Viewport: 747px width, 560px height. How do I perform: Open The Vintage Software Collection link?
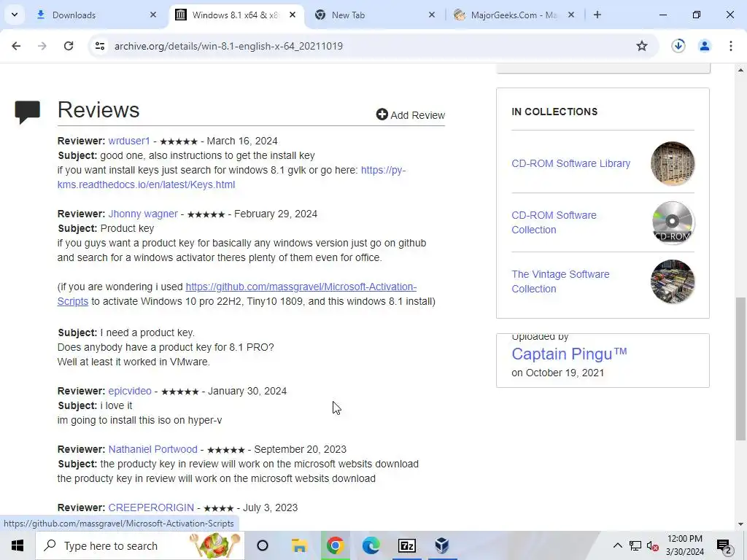(x=560, y=281)
